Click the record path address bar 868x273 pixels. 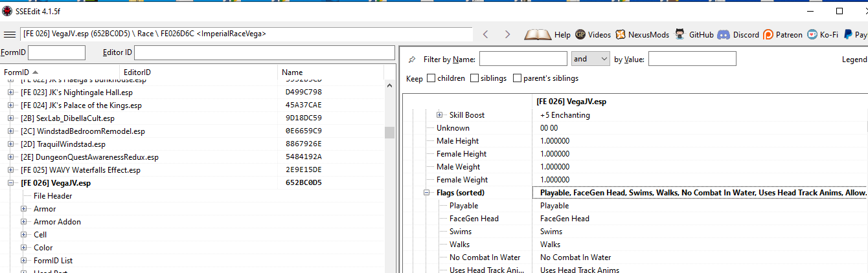tap(247, 34)
